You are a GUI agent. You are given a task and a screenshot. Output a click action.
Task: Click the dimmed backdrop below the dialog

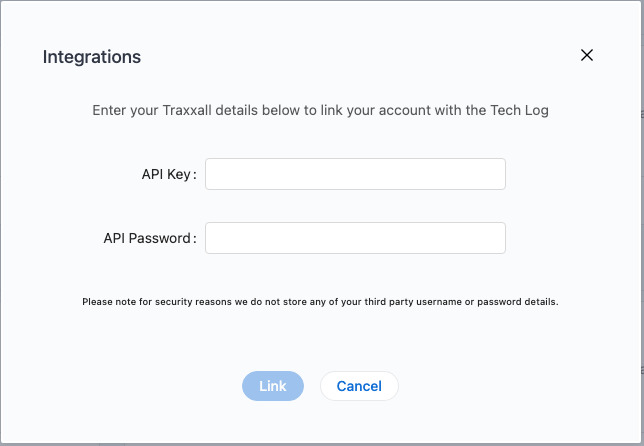tap(320, 443)
